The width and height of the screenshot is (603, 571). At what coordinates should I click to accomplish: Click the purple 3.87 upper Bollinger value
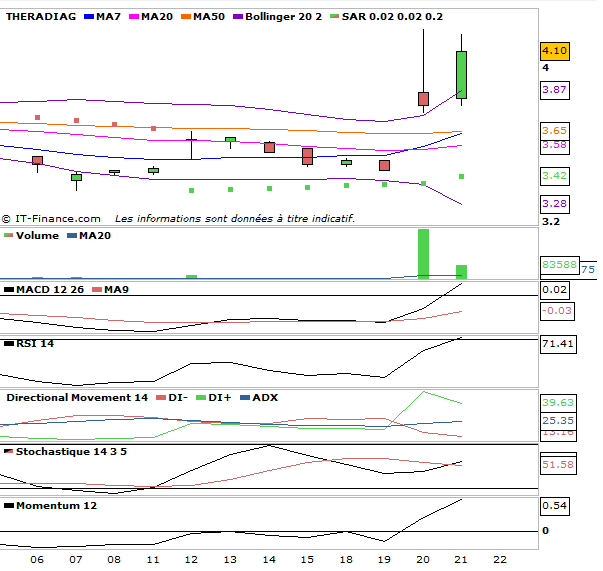pos(555,90)
